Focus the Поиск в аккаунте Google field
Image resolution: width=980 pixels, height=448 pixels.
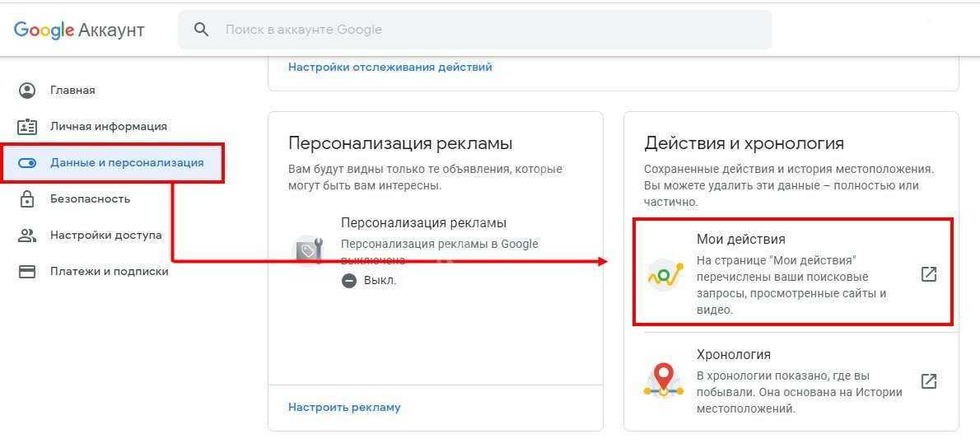click(x=486, y=30)
